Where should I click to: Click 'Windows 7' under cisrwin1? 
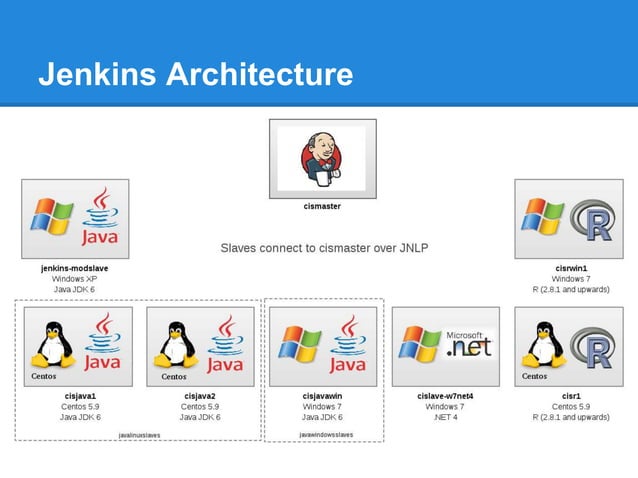coord(571,279)
